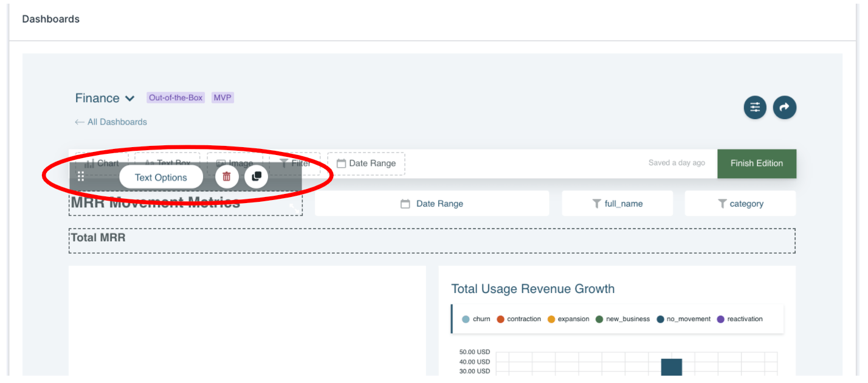
Task: Click the share arrow icon
Action: tap(784, 108)
